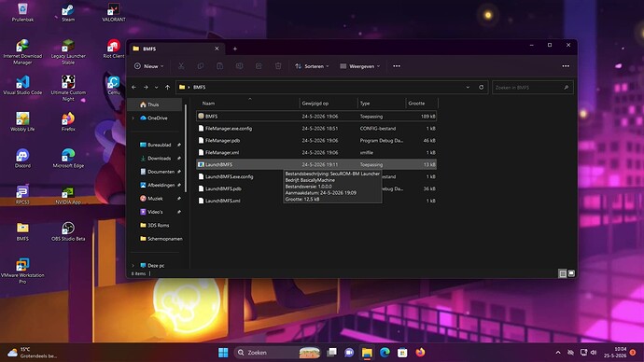
Task: Go up one folder level
Action: tap(168, 87)
